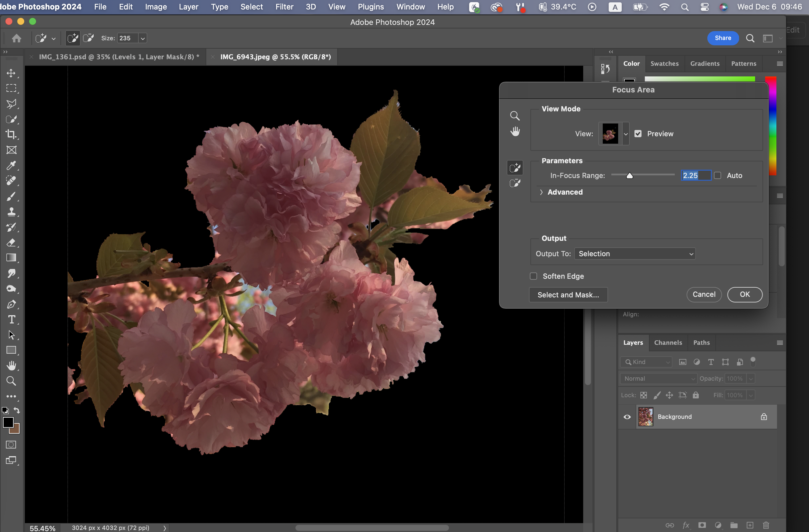Open the Output To Selection dropdown
Screen dimensions: 809x532
click(x=634, y=254)
